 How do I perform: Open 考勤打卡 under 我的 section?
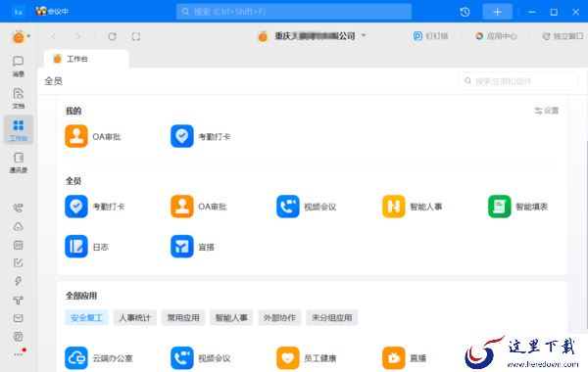tap(201, 136)
